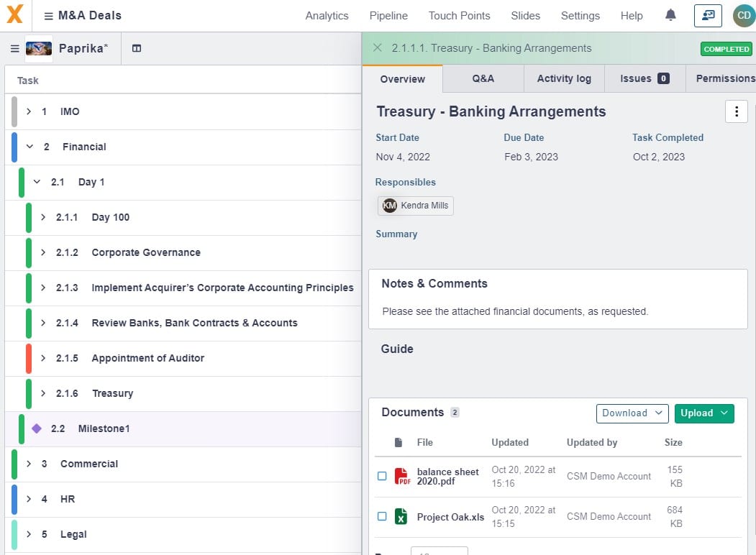The height and width of the screenshot is (555, 756).
Task: Open Pipeline in the top navigation
Action: tap(388, 16)
